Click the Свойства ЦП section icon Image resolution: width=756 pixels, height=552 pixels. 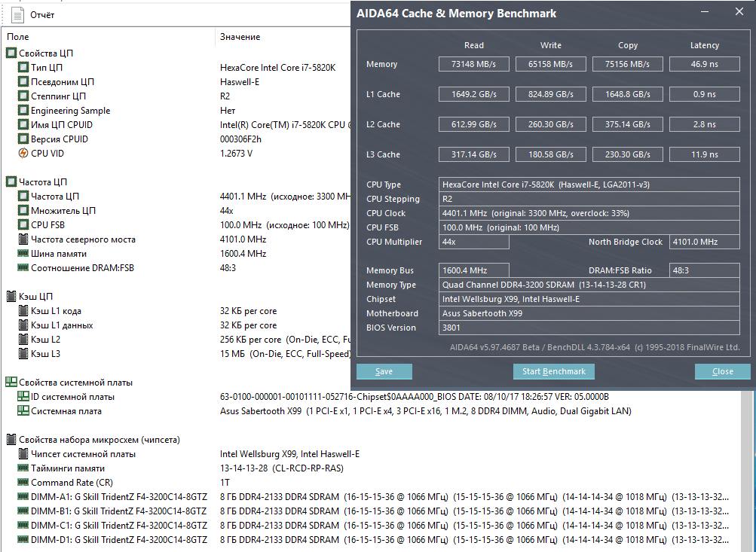click(11, 53)
